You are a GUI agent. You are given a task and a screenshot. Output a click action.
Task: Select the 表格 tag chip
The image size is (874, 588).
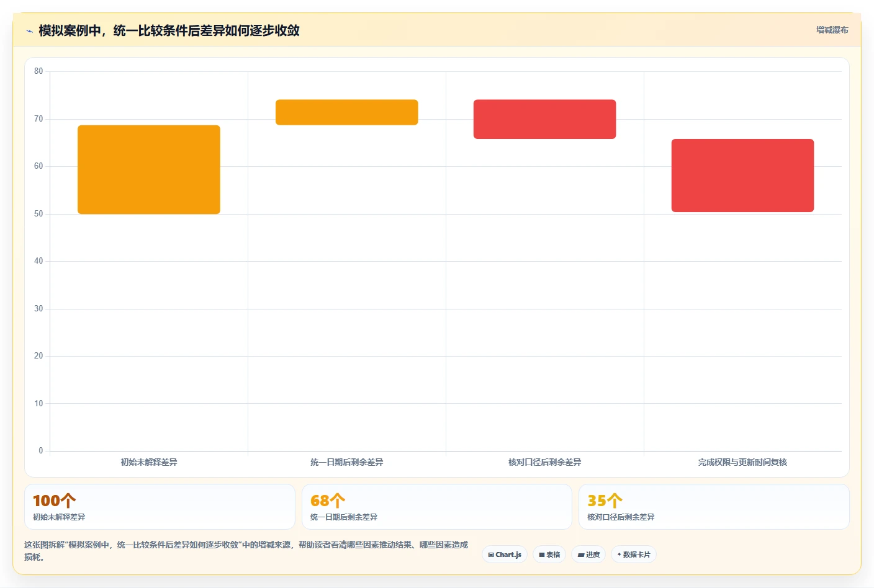coord(549,555)
